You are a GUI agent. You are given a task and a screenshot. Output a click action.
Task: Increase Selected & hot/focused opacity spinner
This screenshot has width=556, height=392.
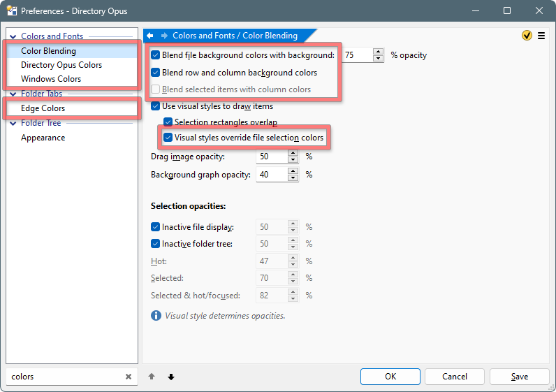(x=293, y=292)
